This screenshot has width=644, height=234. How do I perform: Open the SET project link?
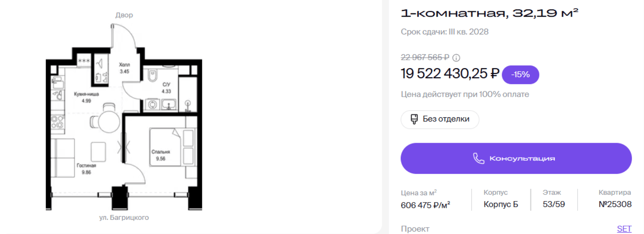624,229
